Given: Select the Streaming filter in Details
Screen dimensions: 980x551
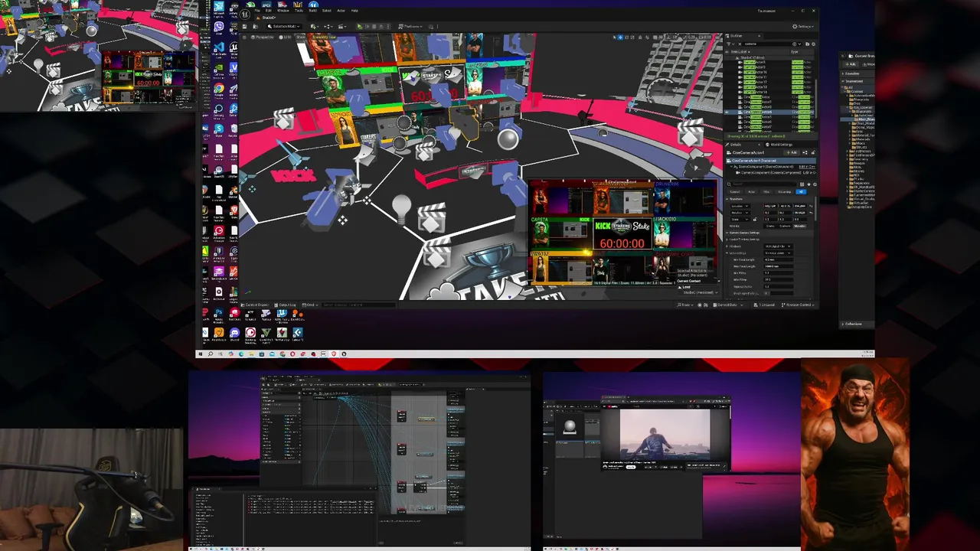Looking at the screenshot, I should pos(785,192).
